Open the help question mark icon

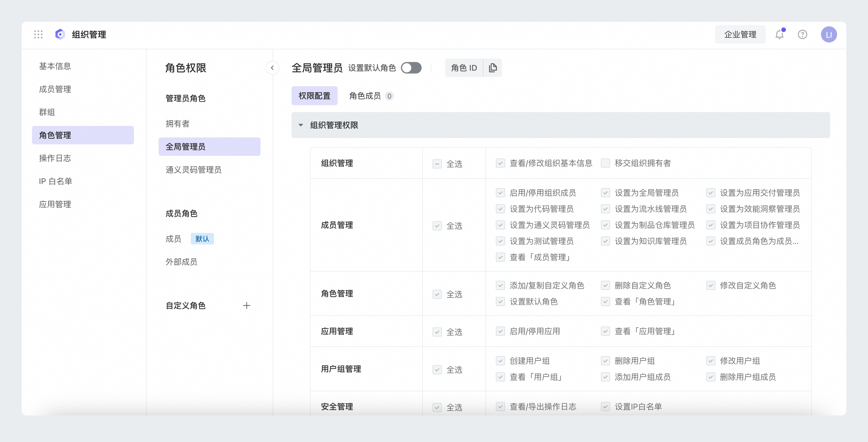[x=802, y=34]
